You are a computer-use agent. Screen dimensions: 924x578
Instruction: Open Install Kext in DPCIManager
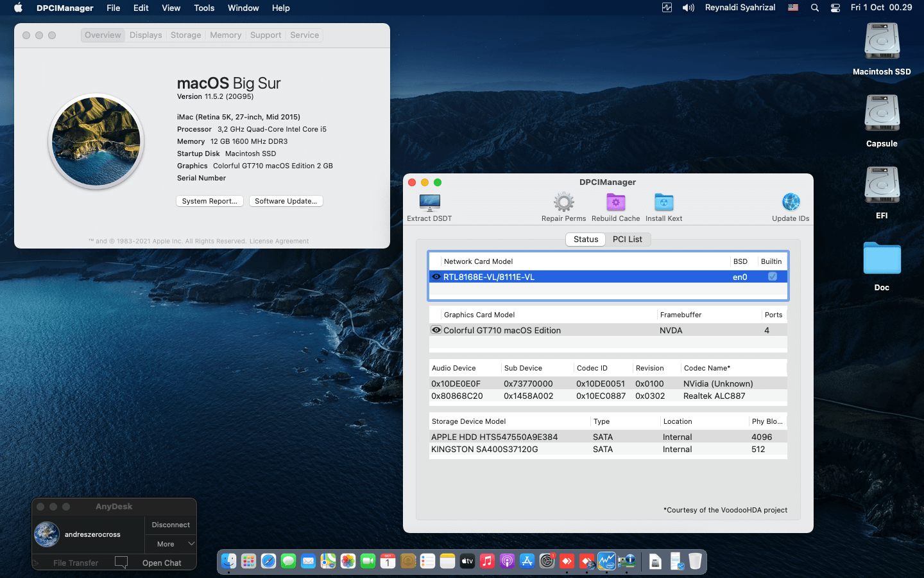(x=663, y=203)
